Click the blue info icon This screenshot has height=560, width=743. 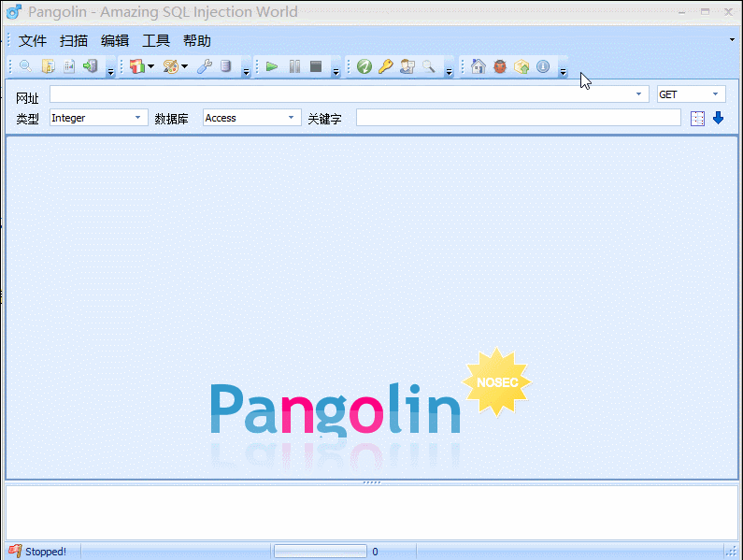(x=543, y=66)
